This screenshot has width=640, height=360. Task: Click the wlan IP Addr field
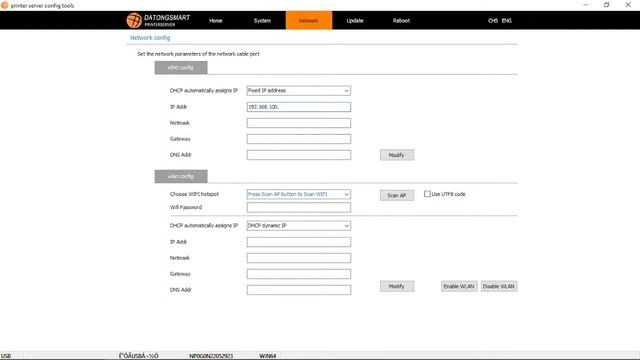click(x=299, y=242)
